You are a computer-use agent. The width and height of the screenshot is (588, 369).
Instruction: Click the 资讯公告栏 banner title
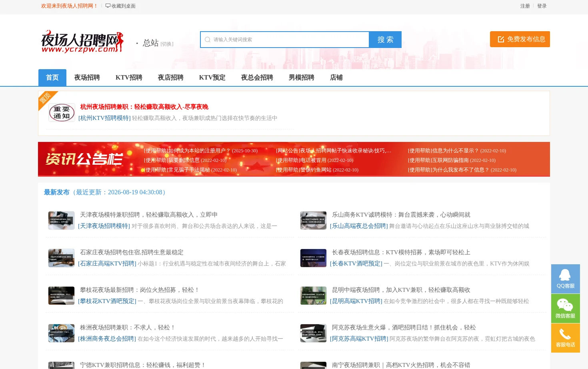point(84,159)
